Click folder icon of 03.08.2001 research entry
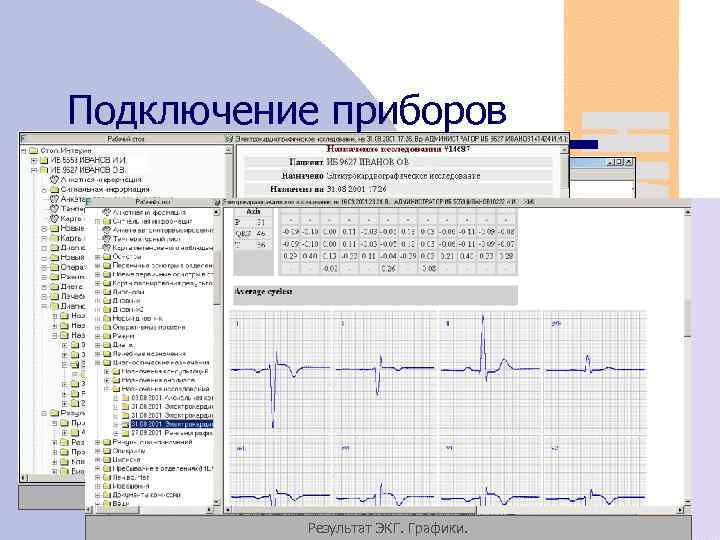 (x=125, y=398)
